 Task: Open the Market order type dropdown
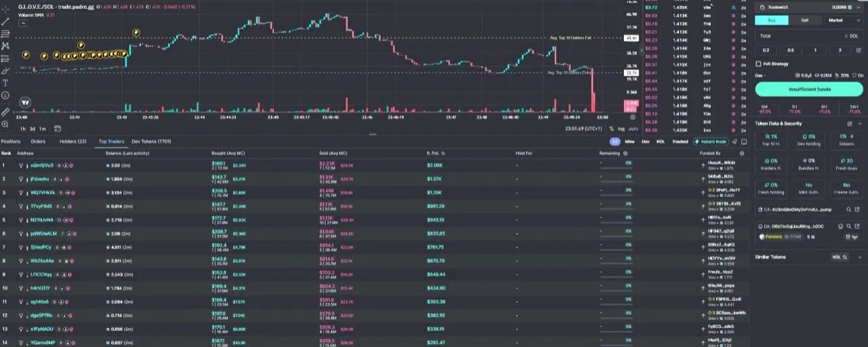coord(842,20)
